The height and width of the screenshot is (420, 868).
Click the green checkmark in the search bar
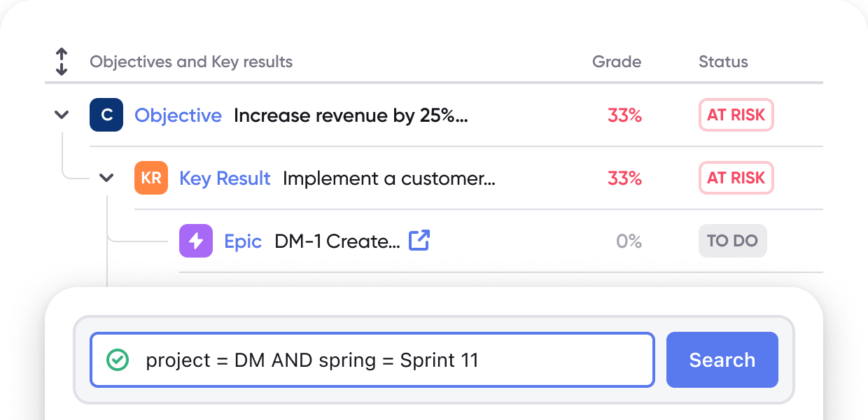pos(119,360)
